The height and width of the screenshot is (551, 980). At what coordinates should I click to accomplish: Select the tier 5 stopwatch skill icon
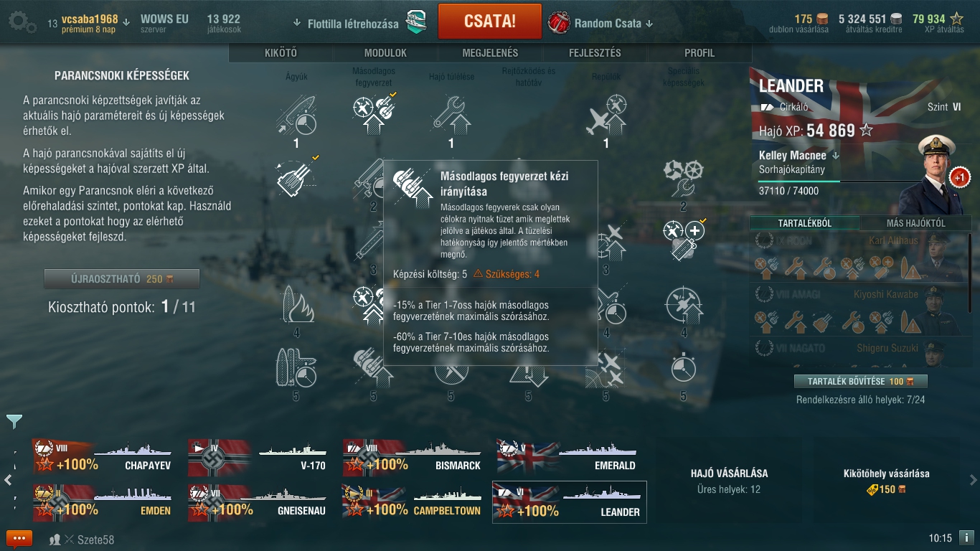pyautogui.click(x=683, y=367)
